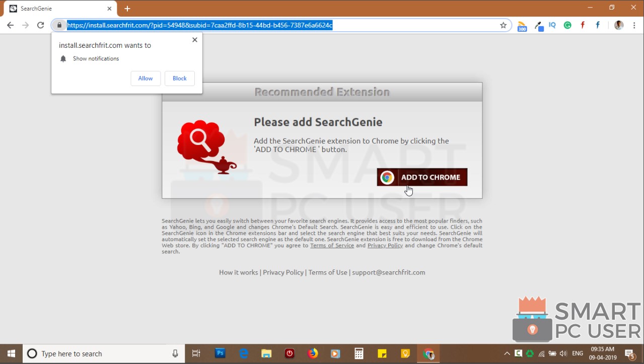The width and height of the screenshot is (644, 364).
Task: Click the browser profile avatar
Action: point(618,25)
